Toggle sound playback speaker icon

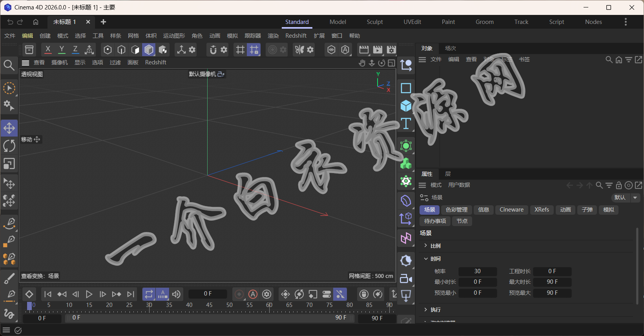click(x=176, y=294)
